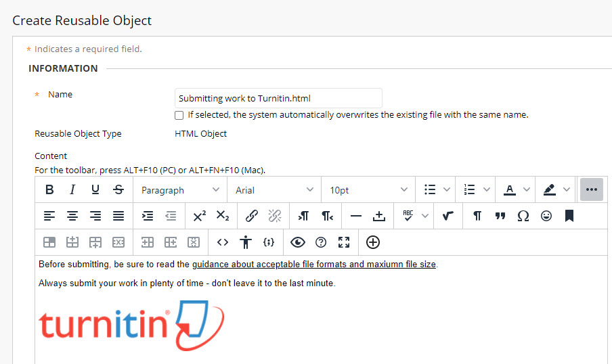The width and height of the screenshot is (612, 364).
Task: Expand the text color picker arrow
Action: tap(527, 189)
